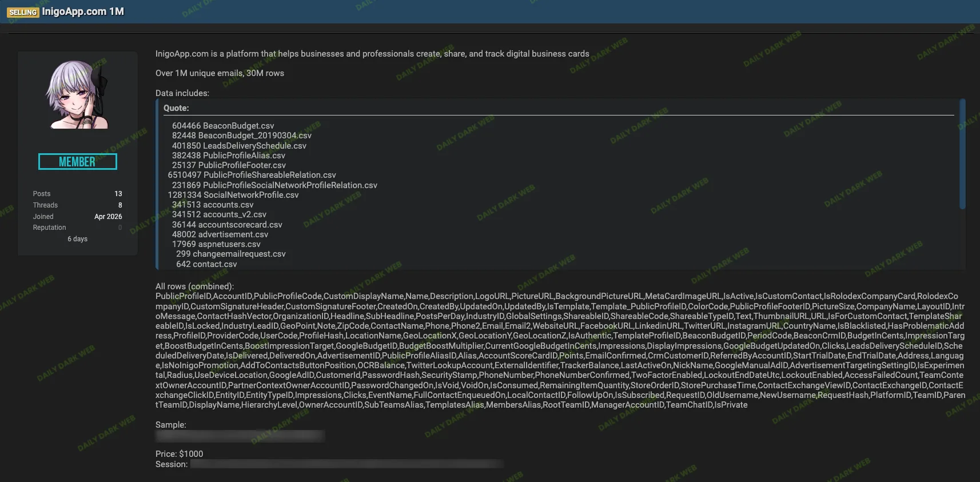Select the line 25137 PublicProfileFooter.csv
The height and width of the screenshot is (482, 980).
[229, 165]
